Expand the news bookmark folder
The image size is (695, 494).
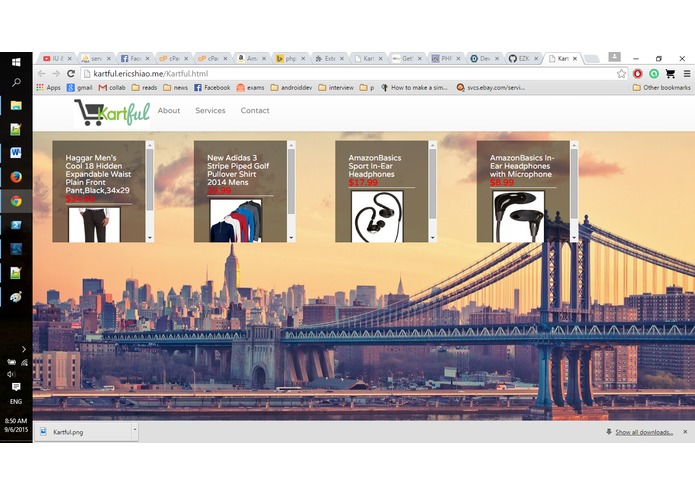(176, 88)
